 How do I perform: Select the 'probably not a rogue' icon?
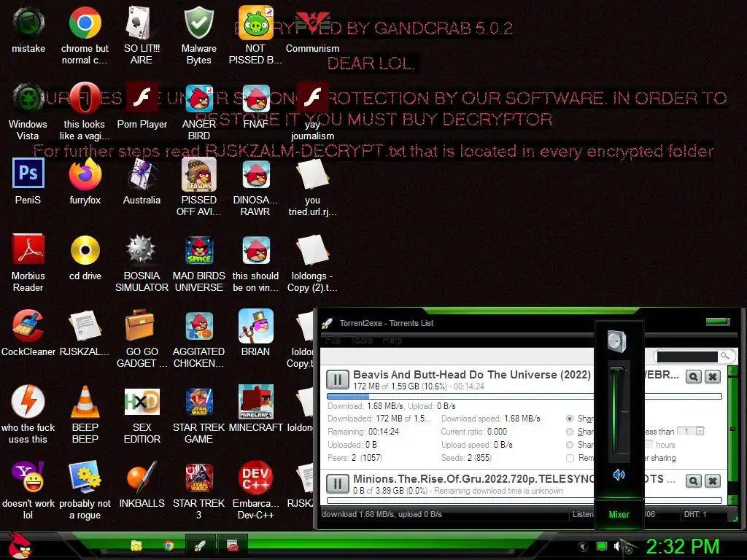85,490
